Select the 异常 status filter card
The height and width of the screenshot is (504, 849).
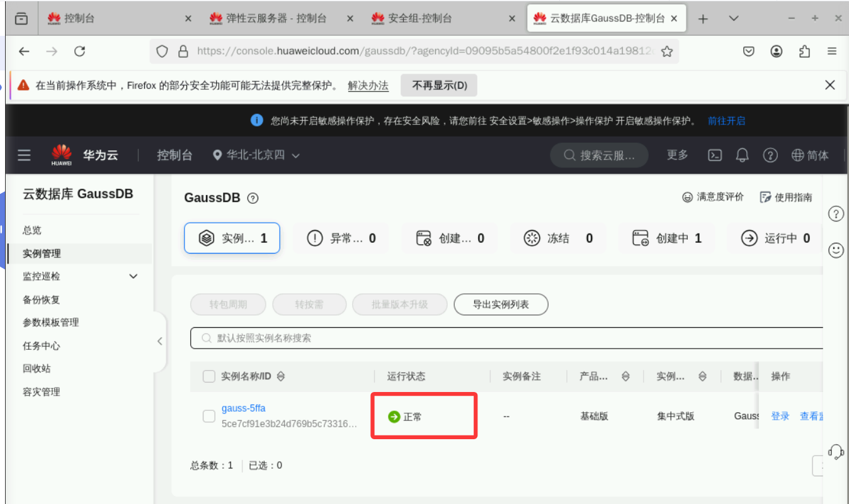click(341, 238)
